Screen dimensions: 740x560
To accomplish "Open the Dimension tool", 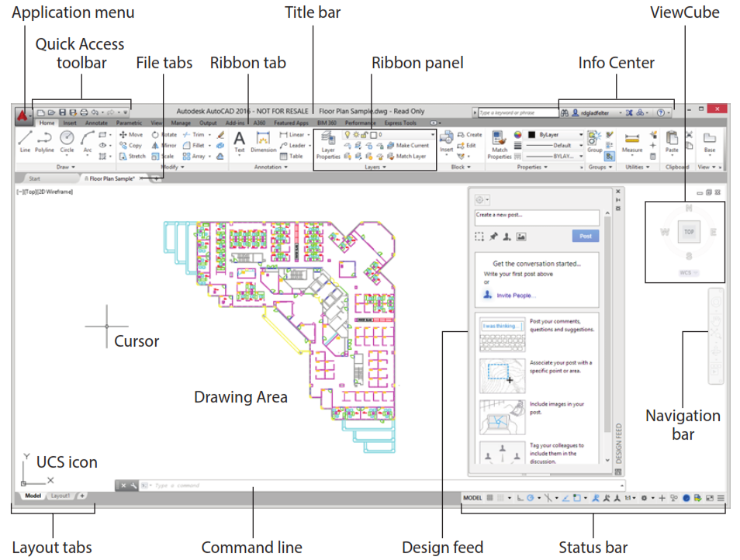I will 261,138.
